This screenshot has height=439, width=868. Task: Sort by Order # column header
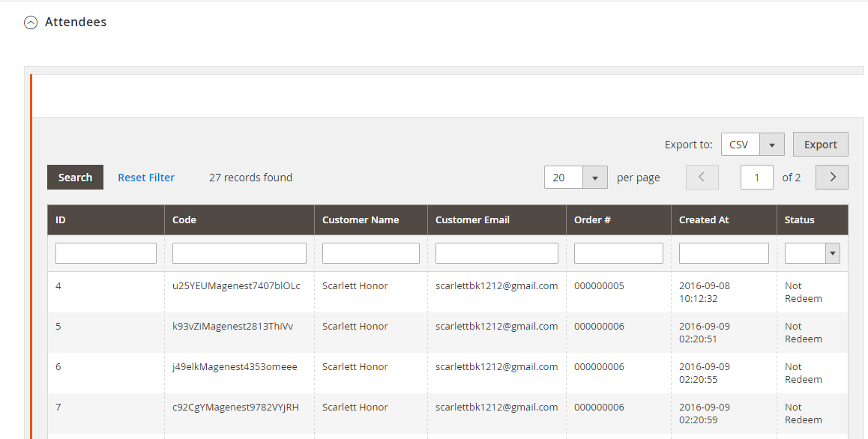(618, 219)
